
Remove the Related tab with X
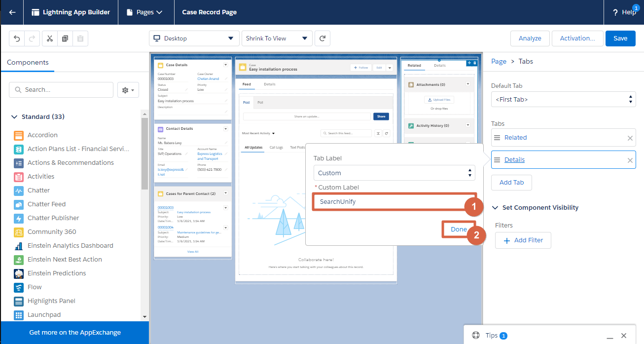click(x=630, y=138)
